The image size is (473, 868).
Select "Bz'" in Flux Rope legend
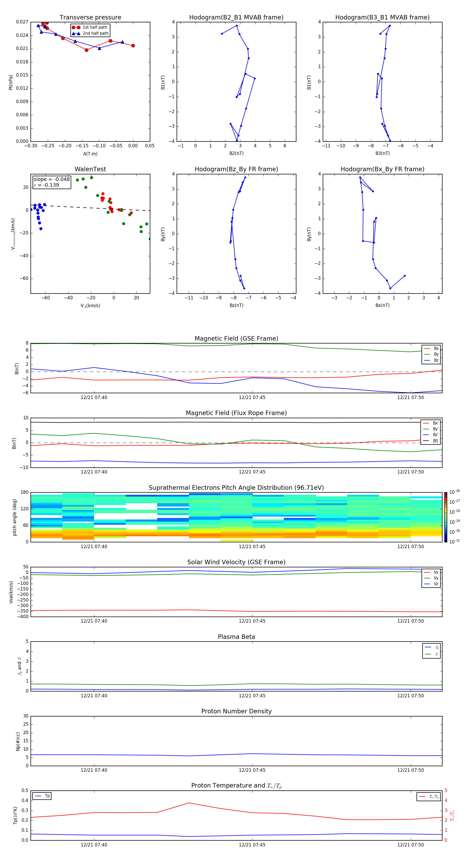pyautogui.click(x=431, y=435)
